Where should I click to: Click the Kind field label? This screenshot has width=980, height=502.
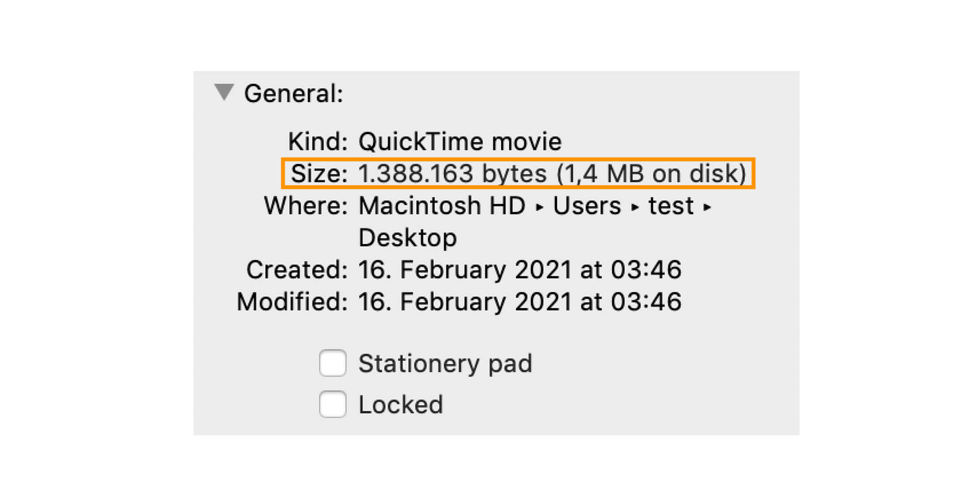pos(318,141)
